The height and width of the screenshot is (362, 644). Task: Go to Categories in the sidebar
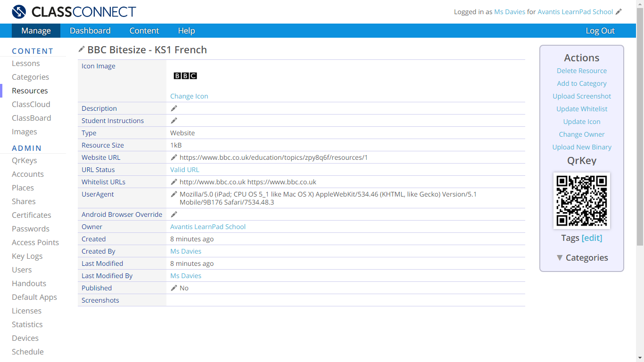(31, 77)
